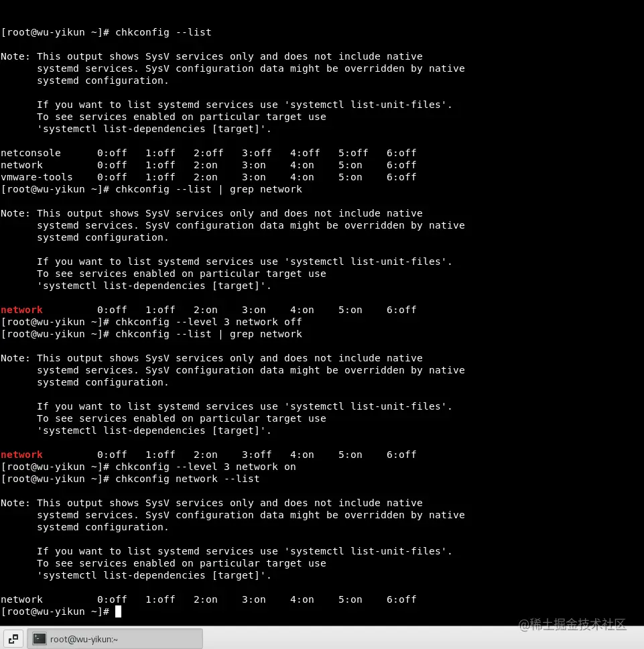Click the blinking cursor at the last prompt

pos(119,611)
